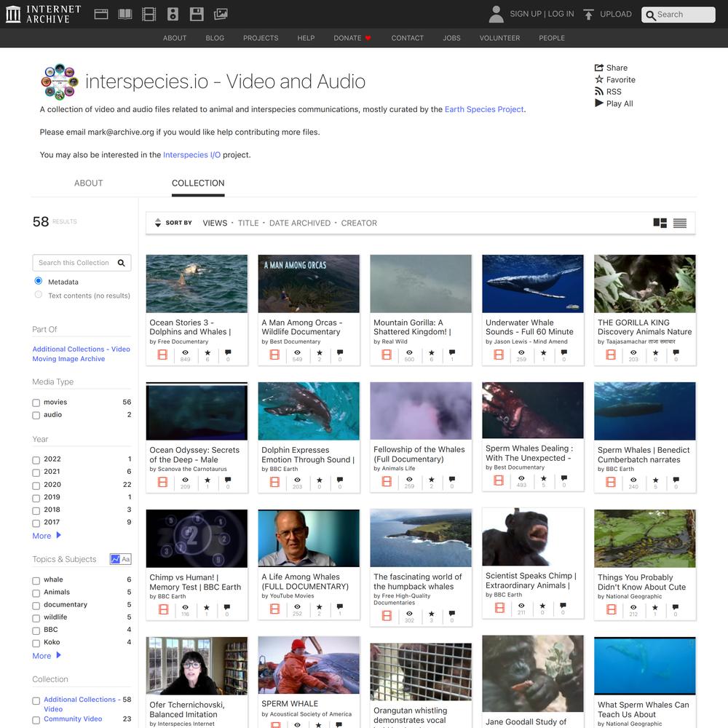728x728 pixels.
Task: Click the top Search field
Action: pos(678,15)
